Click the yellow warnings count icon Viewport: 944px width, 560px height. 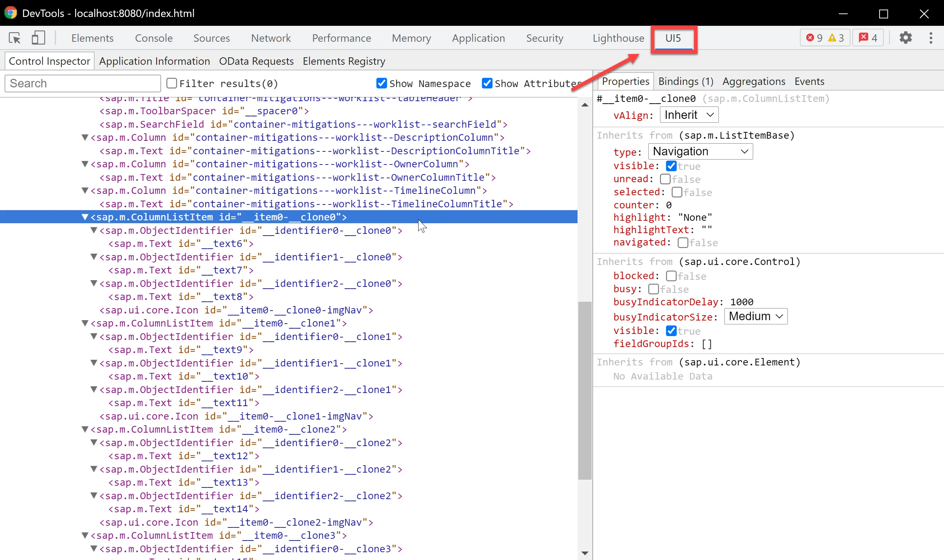click(832, 38)
